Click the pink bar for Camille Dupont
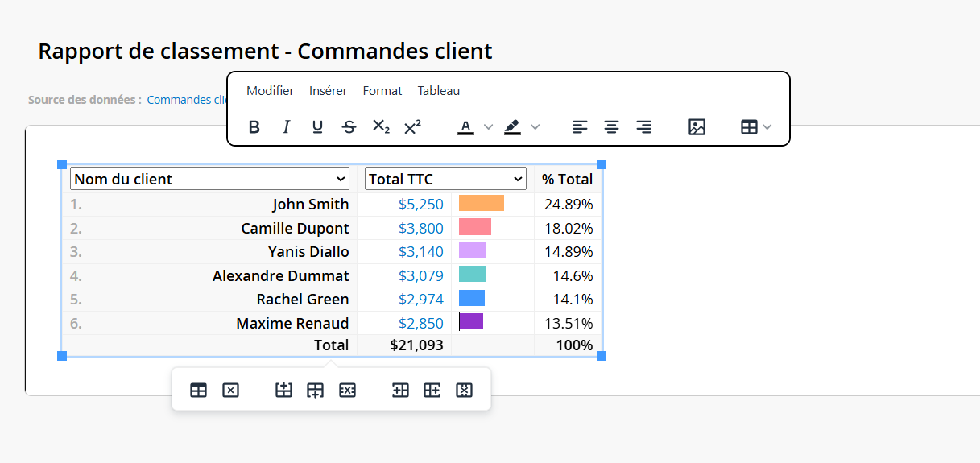 [x=475, y=227]
